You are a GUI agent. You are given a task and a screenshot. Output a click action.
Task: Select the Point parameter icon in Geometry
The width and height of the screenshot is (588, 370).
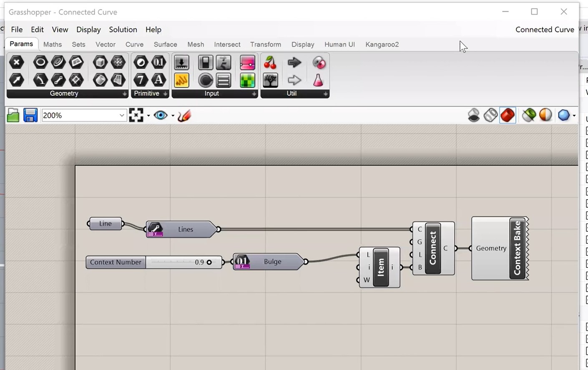click(x=17, y=62)
